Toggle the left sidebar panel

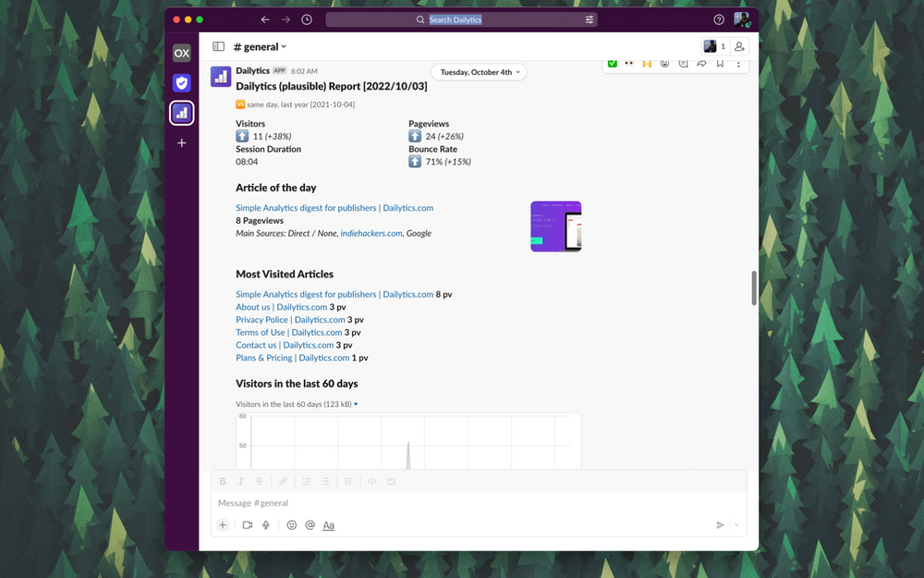(218, 46)
